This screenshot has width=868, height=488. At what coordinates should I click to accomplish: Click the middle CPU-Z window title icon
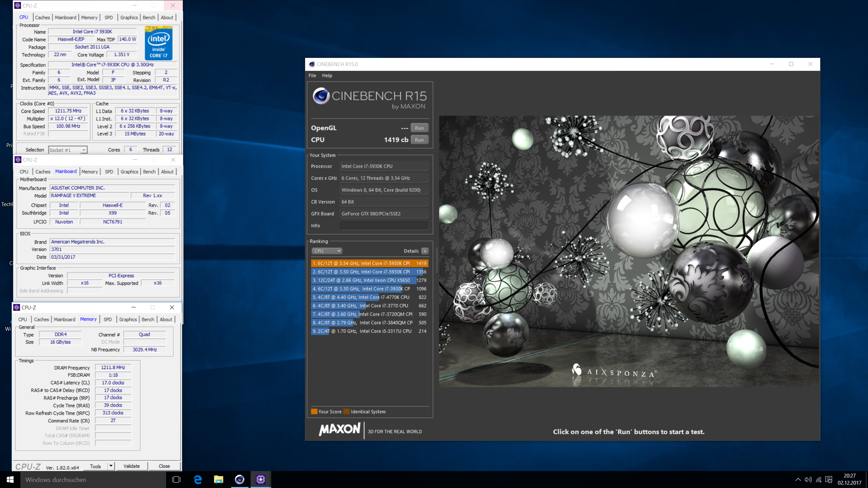18,160
